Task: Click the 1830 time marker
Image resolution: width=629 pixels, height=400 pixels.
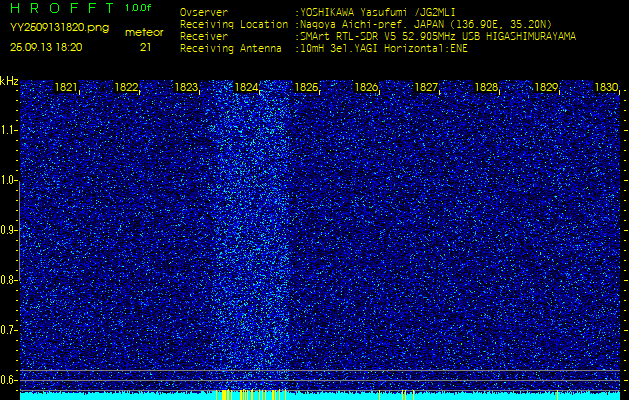Action: (x=606, y=87)
